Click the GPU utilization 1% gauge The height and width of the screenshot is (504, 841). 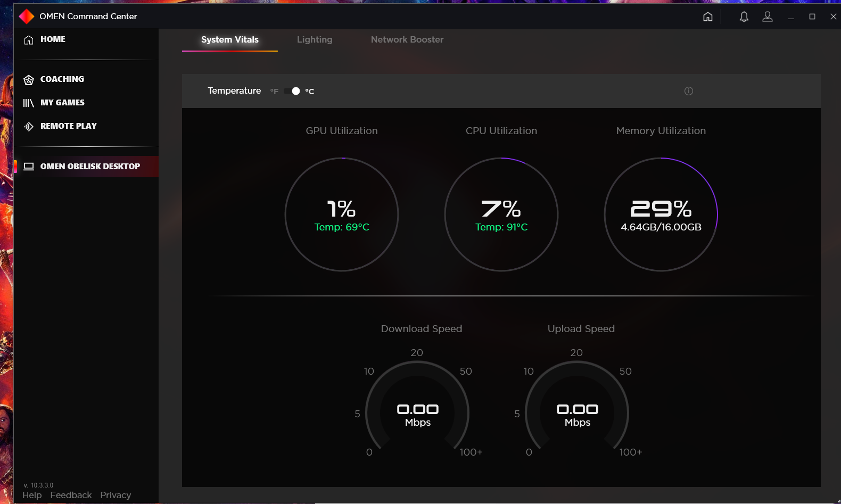pos(342,214)
